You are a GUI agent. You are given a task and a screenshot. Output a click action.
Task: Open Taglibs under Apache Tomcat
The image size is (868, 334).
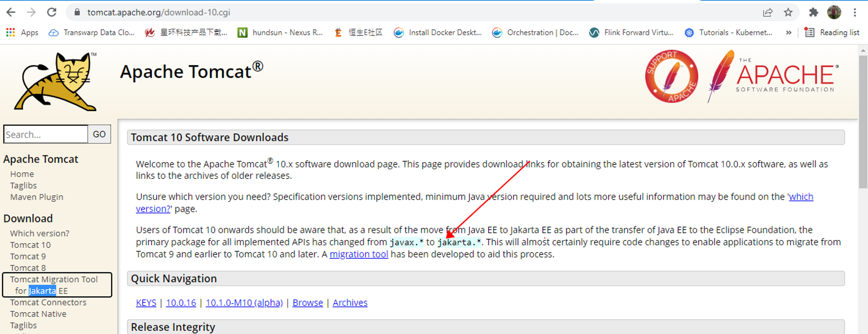click(23, 185)
